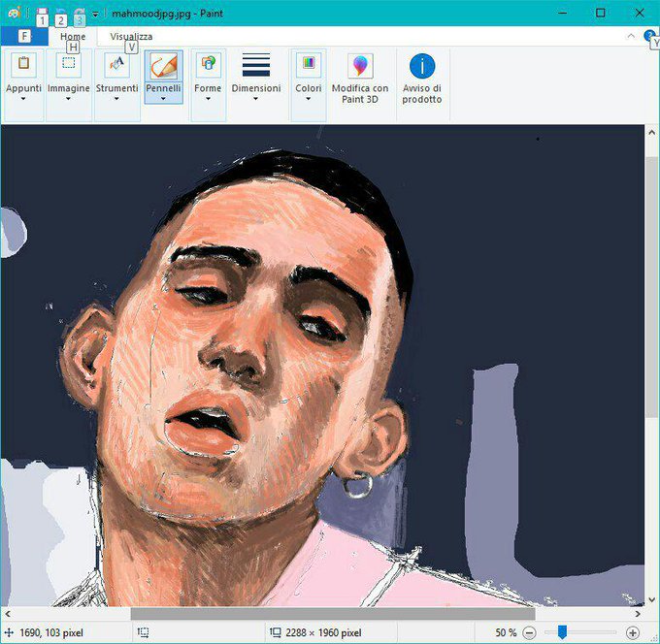Click the scroll left arrow
Screen dimensions: 660x644
(x=8, y=614)
